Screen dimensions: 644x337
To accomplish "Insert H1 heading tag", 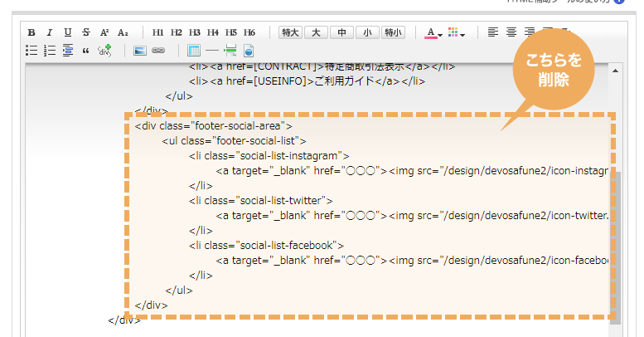I will [157, 32].
